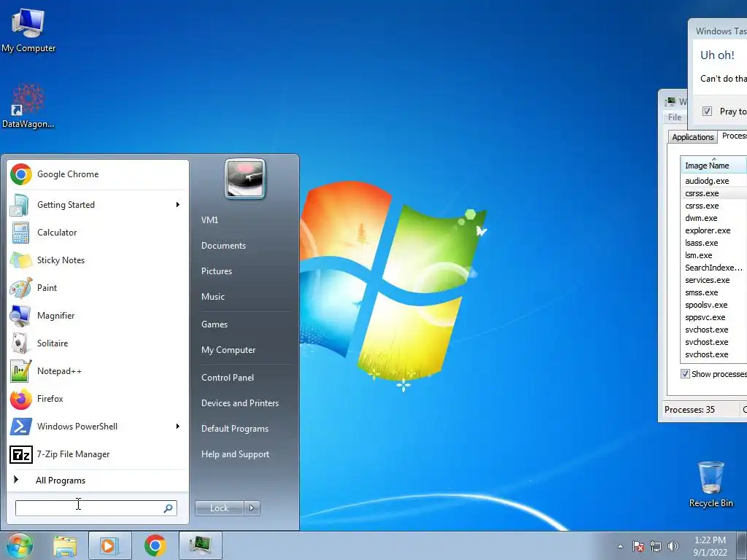
Task: Open My Computer in Start menu right pane
Action: pos(228,350)
